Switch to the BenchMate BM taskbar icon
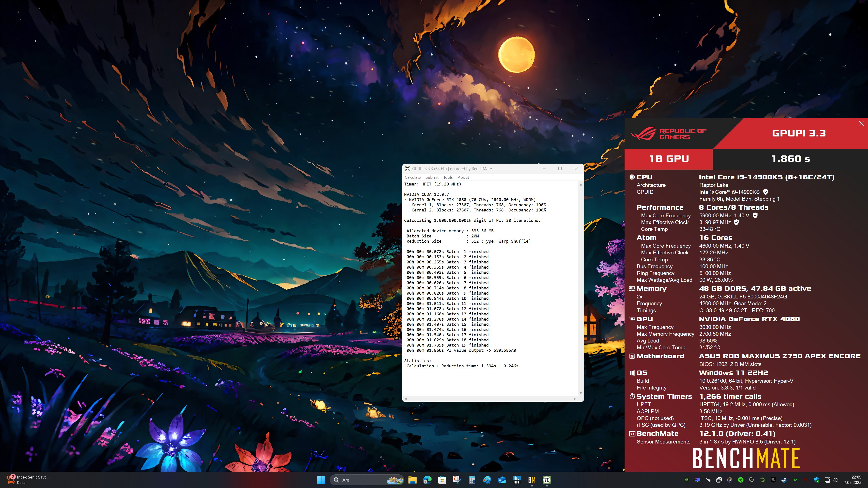Image resolution: width=868 pixels, height=488 pixels. point(532,480)
